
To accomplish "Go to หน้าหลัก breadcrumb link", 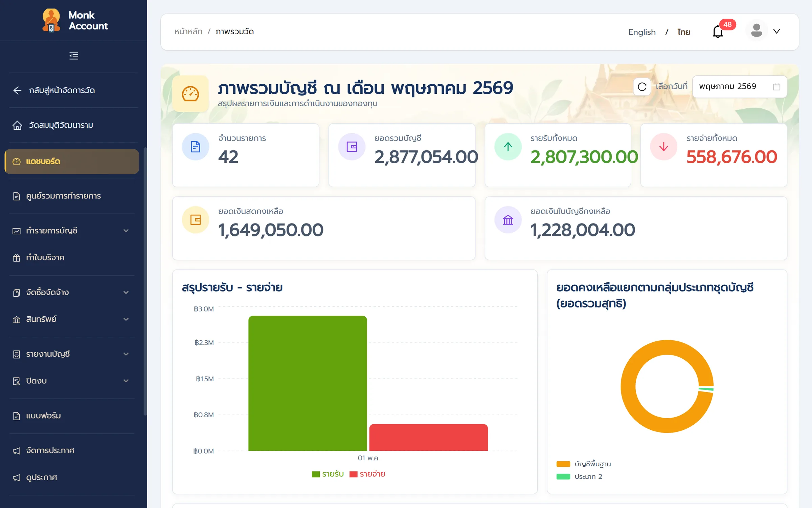I will tap(188, 31).
